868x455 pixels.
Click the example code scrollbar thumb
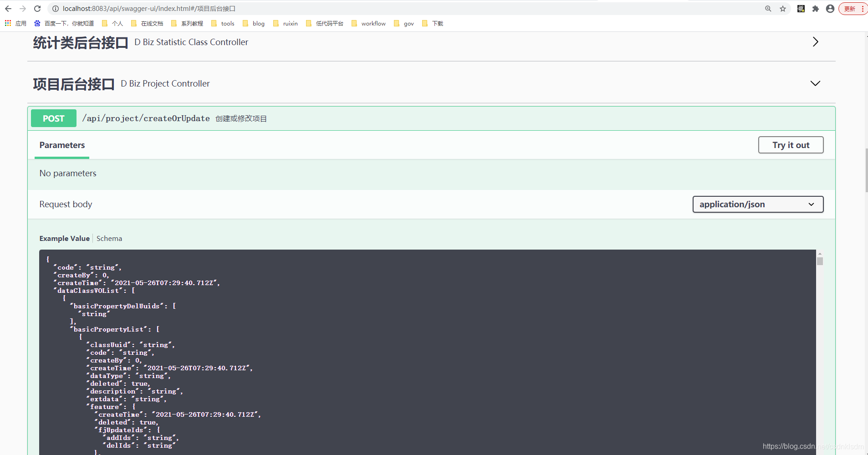[820, 261]
